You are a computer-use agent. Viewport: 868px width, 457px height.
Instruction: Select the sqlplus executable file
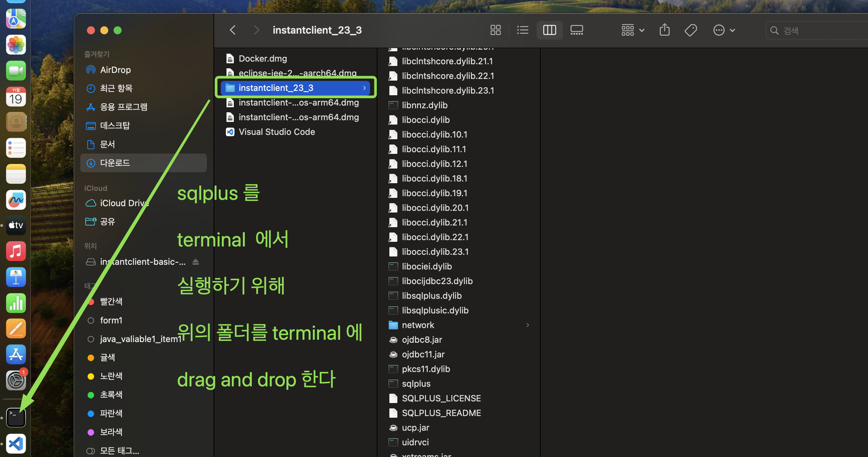point(416,383)
